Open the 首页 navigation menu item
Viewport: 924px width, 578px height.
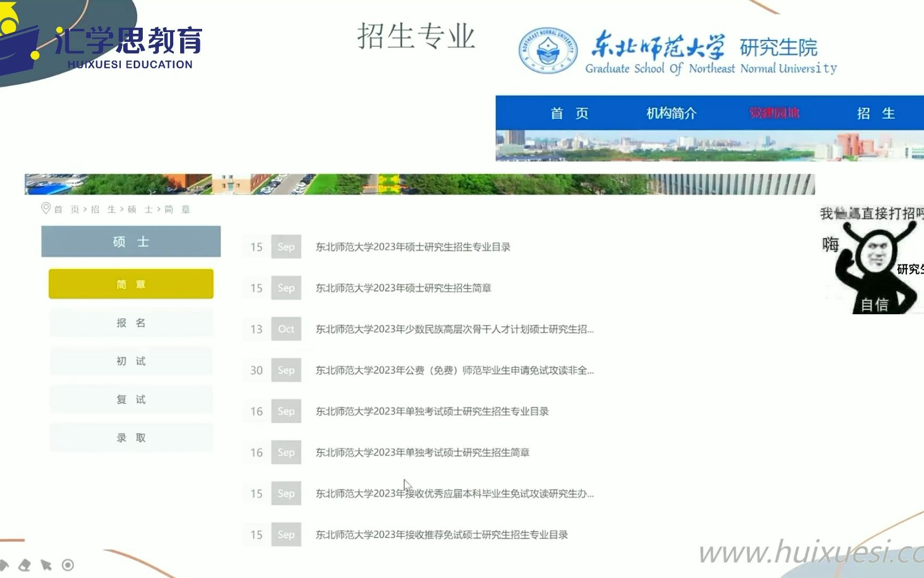click(569, 113)
